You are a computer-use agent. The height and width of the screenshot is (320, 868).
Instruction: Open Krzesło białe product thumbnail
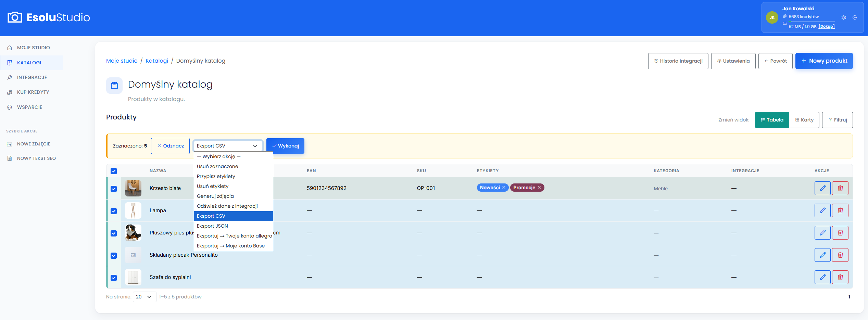133,188
